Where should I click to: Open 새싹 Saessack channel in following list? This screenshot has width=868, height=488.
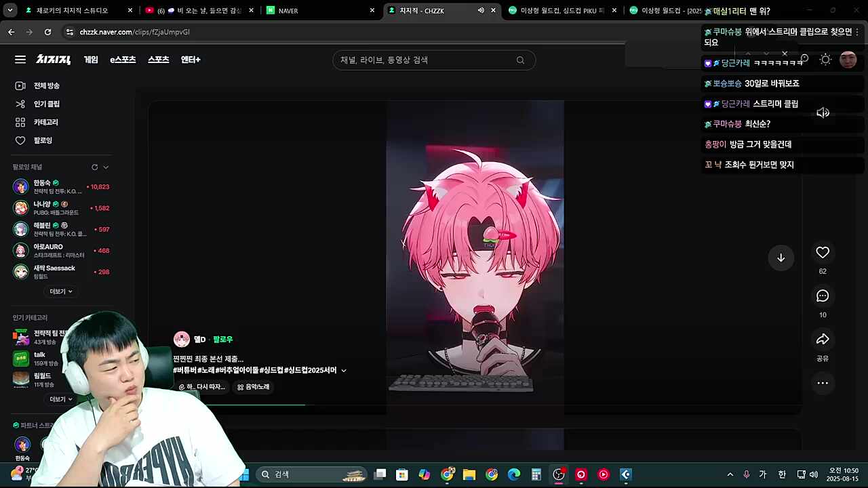click(61, 272)
